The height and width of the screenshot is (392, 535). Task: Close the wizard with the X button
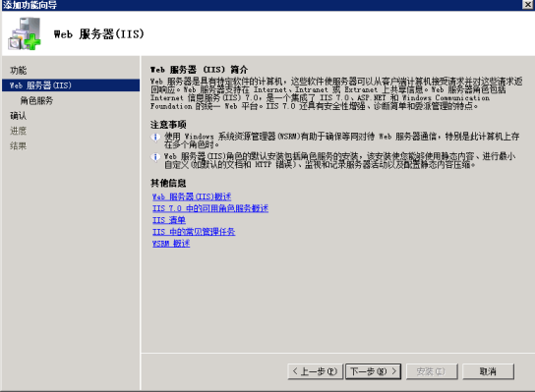[x=527, y=4]
